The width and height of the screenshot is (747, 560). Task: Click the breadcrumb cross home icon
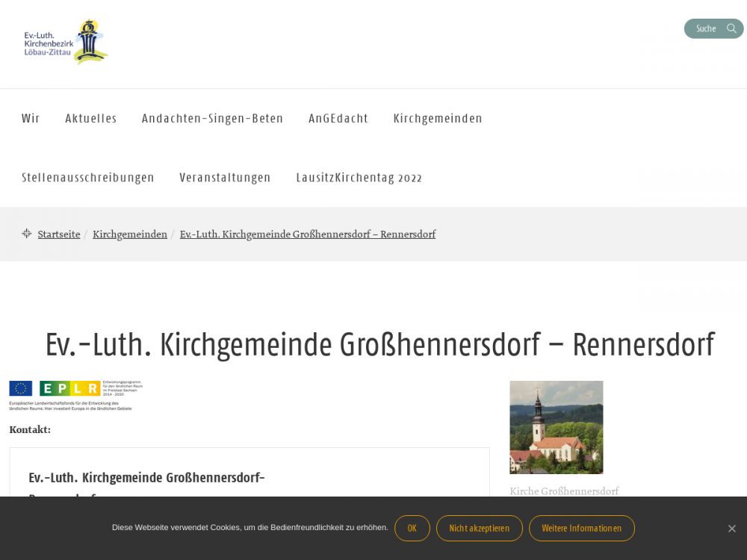click(x=27, y=234)
